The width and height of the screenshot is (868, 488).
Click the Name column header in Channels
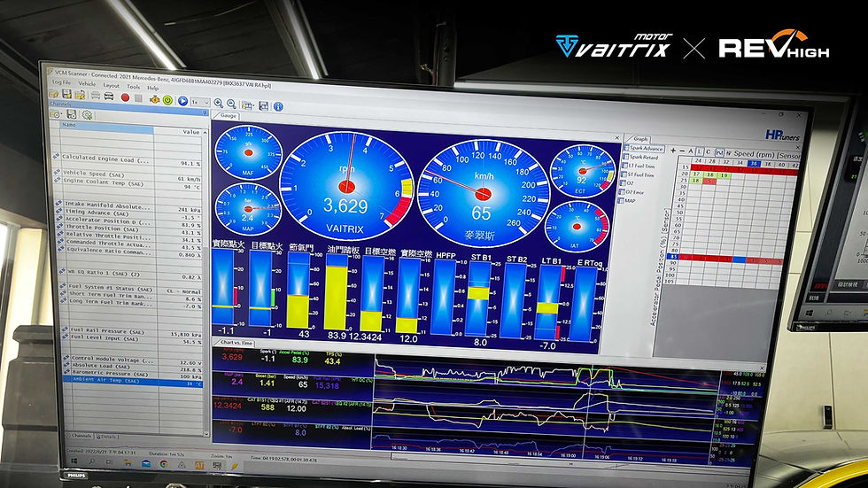[x=106, y=127]
